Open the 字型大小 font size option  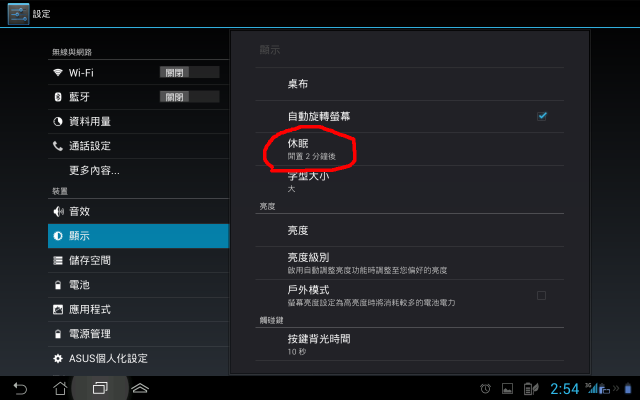coord(409,182)
